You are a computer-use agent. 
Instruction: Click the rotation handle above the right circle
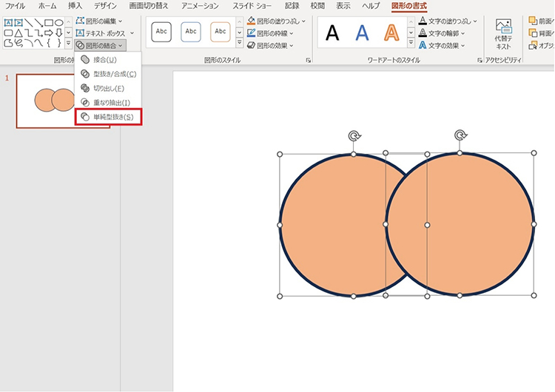coord(460,135)
